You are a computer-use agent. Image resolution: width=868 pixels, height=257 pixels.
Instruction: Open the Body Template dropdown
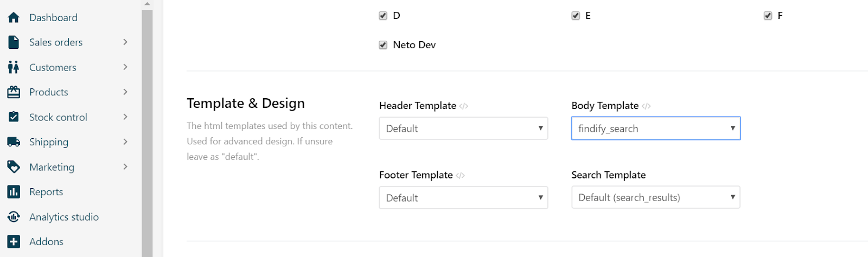(x=655, y=128)
